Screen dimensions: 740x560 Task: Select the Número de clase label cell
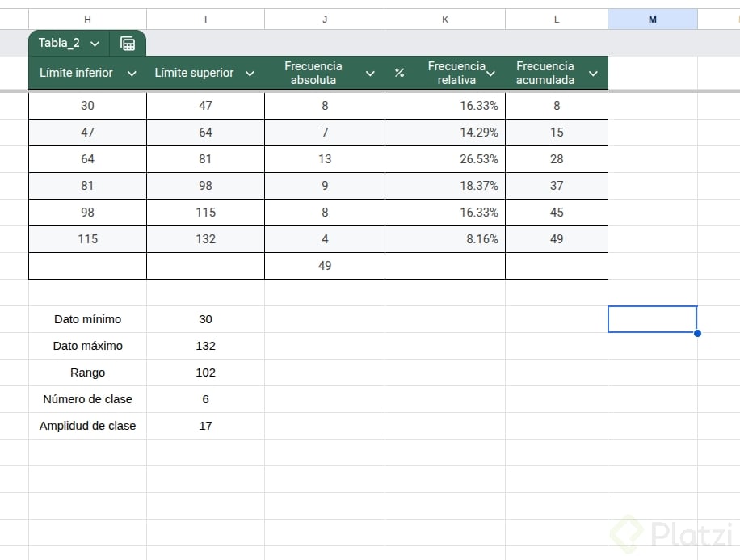[88, 399]
